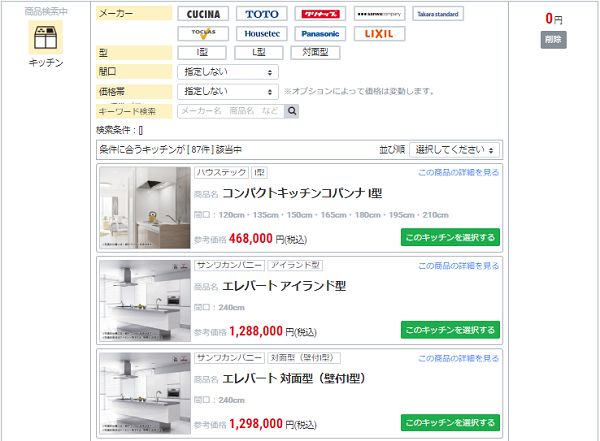The width and height of the screenshot is (600, 441).
Task: Select the CUCINA maker logo
Action: (203, 14)
